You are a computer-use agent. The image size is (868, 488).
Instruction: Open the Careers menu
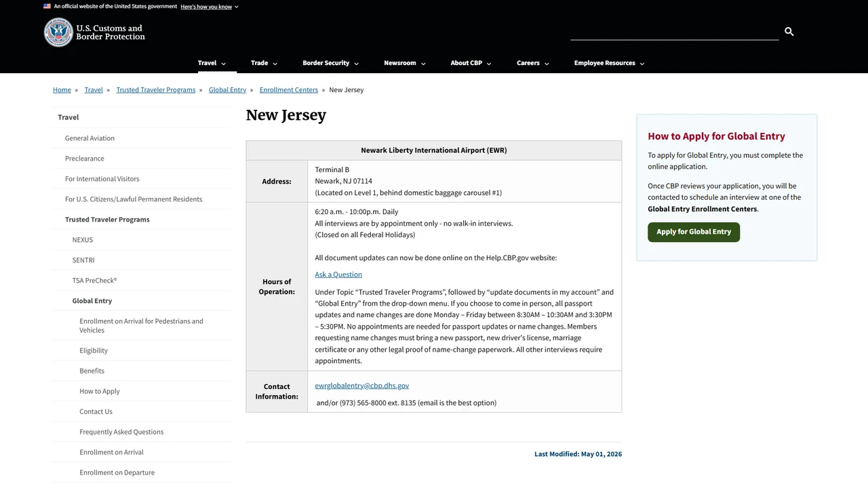point(532,63)
